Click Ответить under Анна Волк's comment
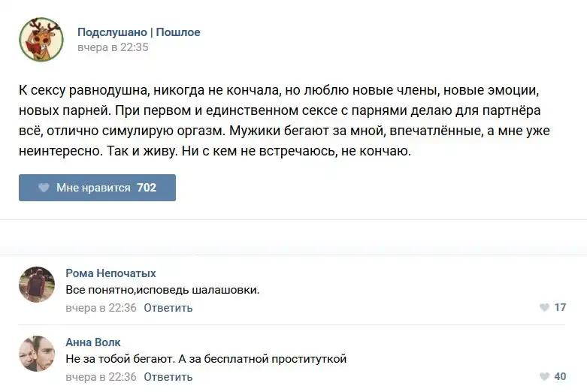 168,377
